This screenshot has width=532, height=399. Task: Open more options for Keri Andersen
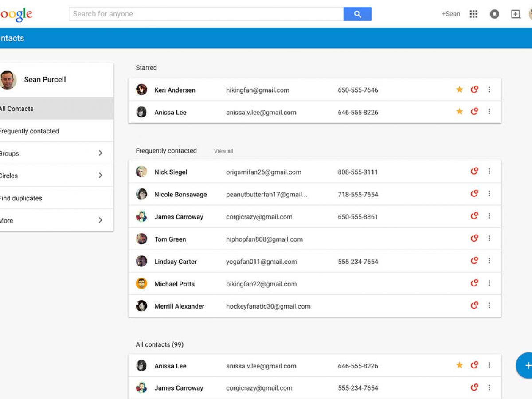(489, 90)
